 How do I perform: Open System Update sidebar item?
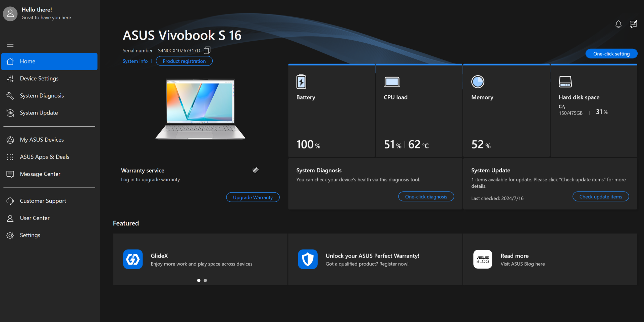[x=39, y=113]
